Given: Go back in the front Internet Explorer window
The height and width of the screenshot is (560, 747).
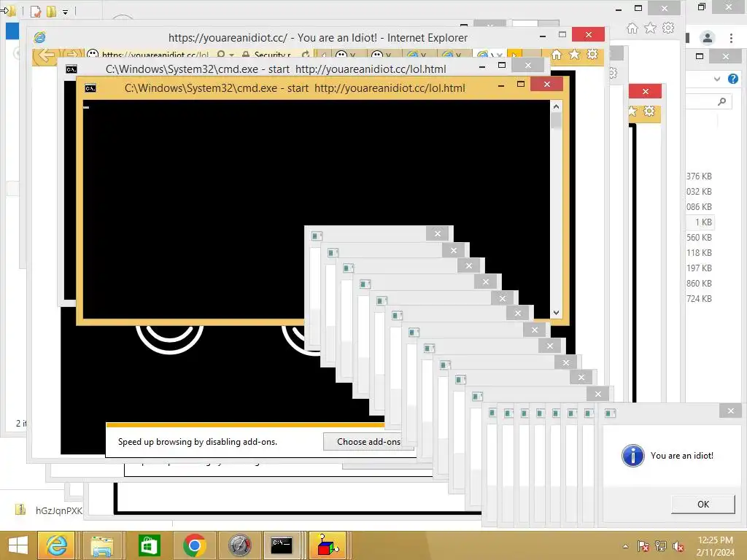Looking at the screenshot, I should (x=46, y=55).
